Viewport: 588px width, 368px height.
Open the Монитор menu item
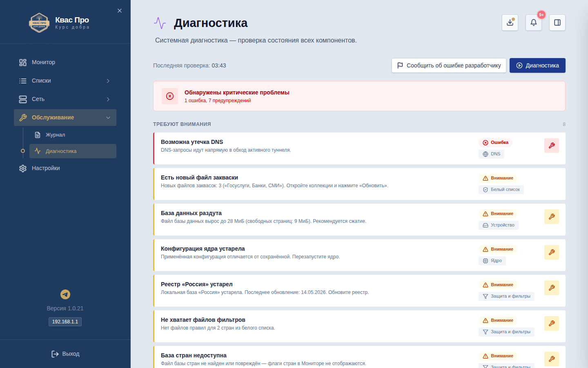tap(65, 62)
